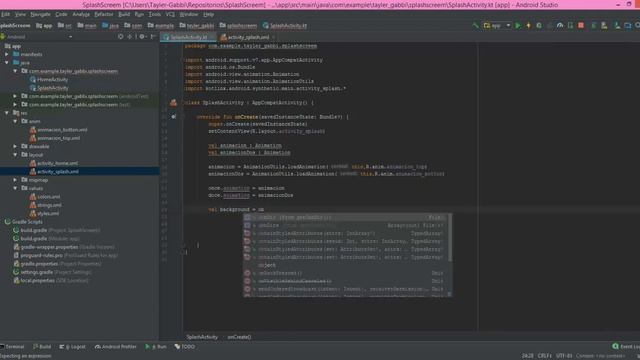640x360 pixels.
Task: Click the Make Project hammer icon
Action: 476,25
